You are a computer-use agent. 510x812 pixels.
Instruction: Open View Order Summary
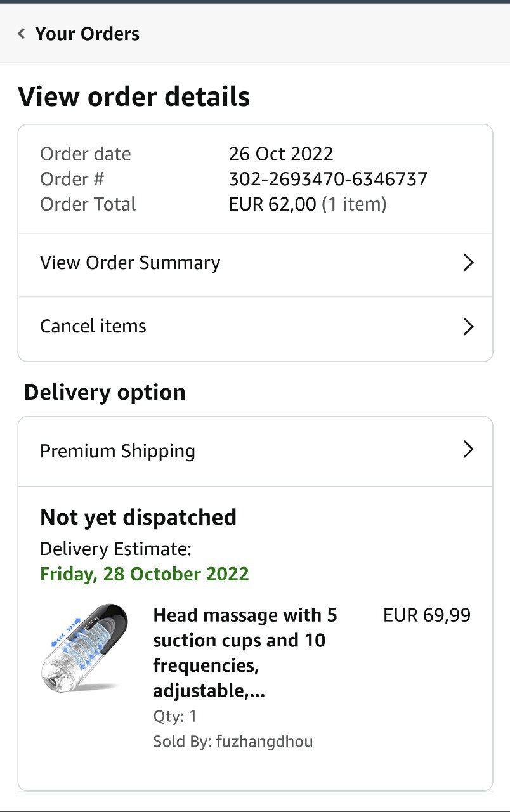(130, 263)
